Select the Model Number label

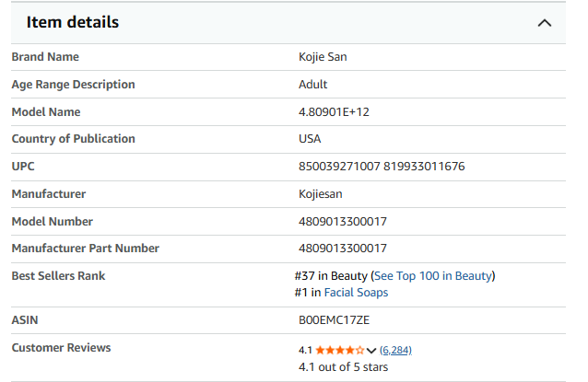pyautogui.click(x=53, y=222)
